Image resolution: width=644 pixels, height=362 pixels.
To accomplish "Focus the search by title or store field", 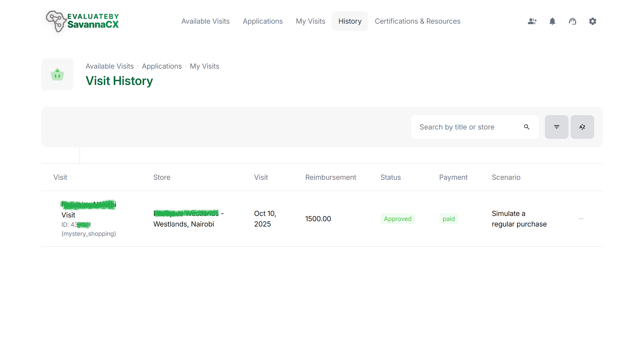I will (x=468, y=127).
